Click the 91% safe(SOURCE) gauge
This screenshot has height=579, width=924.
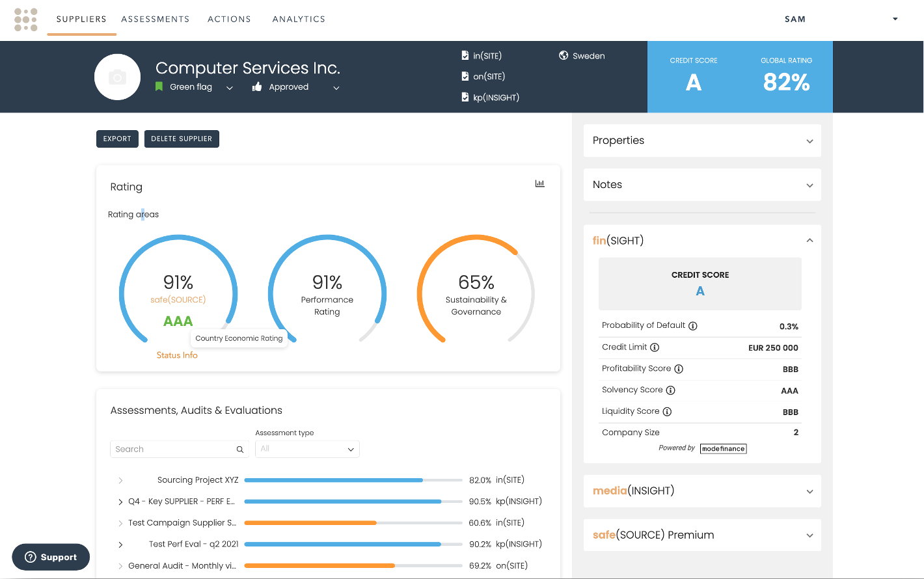[x=178, y=289]
